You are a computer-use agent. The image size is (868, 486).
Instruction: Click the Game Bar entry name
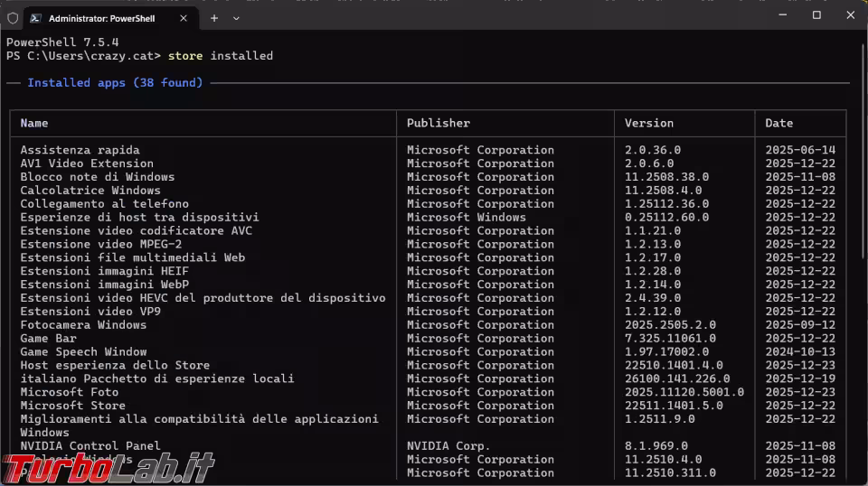click(x=48, y=339)
